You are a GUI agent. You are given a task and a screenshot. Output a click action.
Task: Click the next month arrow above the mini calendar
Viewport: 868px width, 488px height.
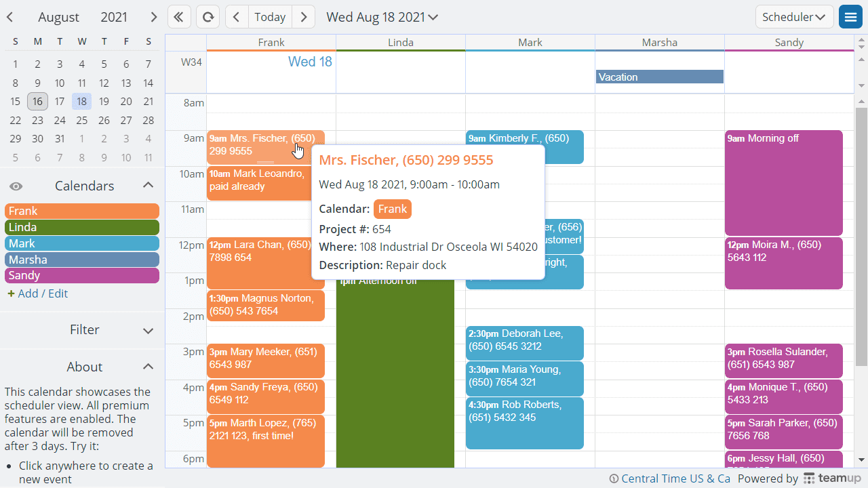[153, 16]
